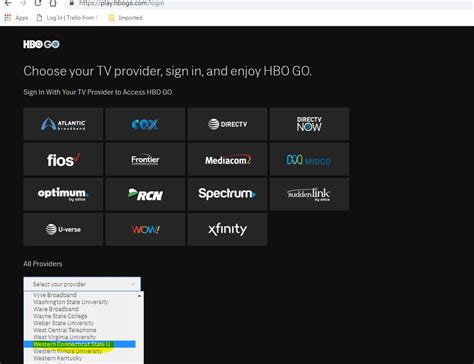Open the Imported bookmarks folder
This screenshot has width=474, height=364.
125,18
